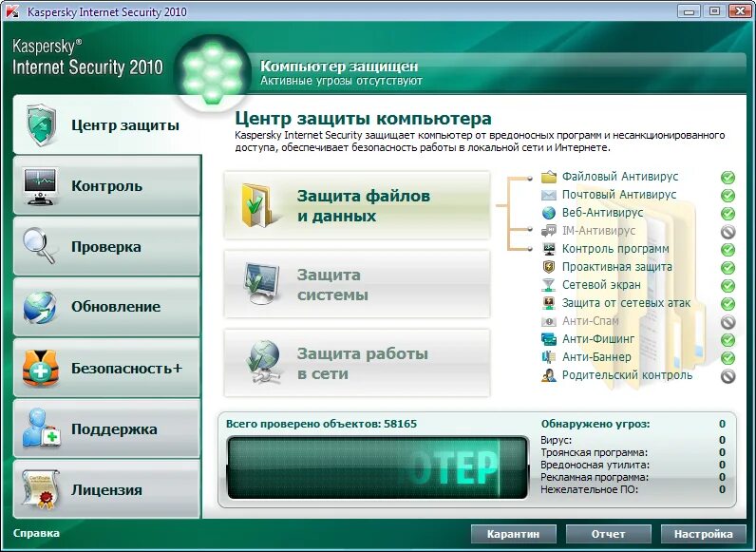Click the Анти-Спам envelope icon

click(549, 321)
